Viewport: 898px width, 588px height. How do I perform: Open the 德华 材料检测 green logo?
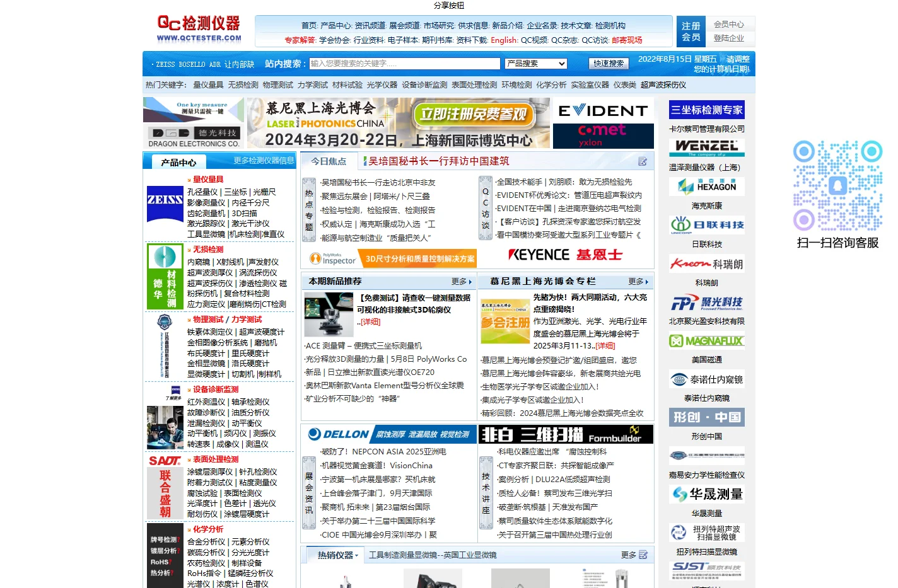(x=165, y=277)
